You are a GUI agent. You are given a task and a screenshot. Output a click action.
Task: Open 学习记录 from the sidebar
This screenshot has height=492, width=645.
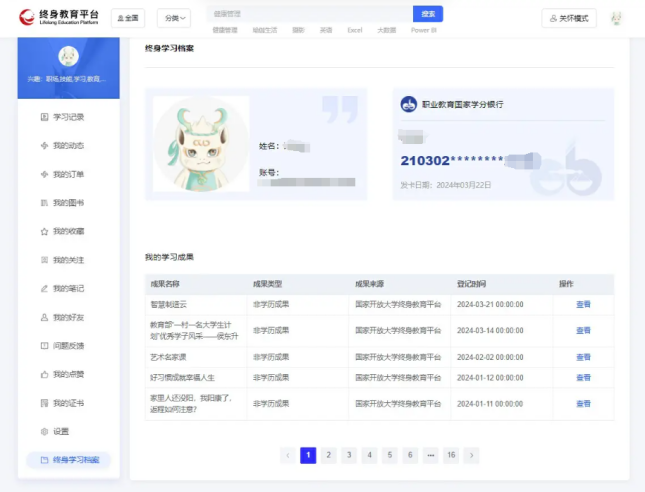click(68, 117)
